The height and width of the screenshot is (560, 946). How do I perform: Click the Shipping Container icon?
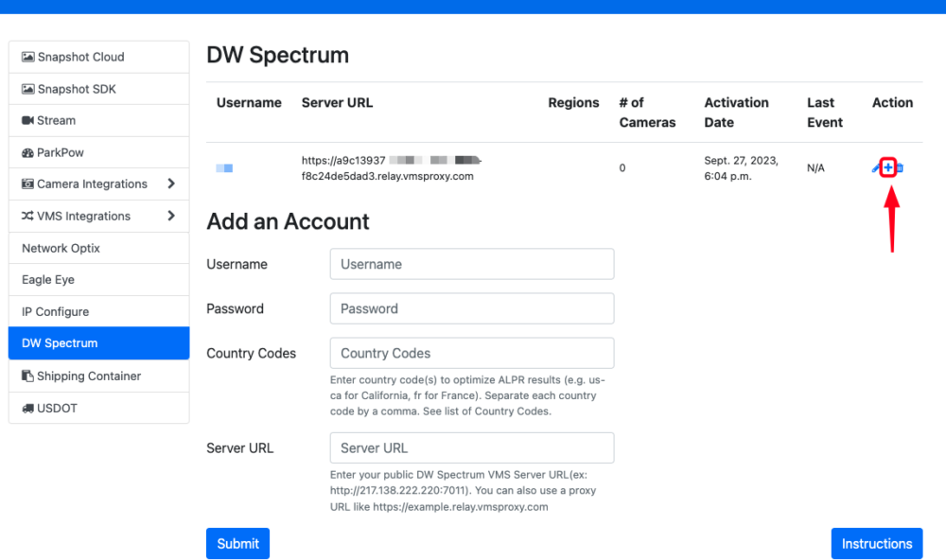pos(27,376)
